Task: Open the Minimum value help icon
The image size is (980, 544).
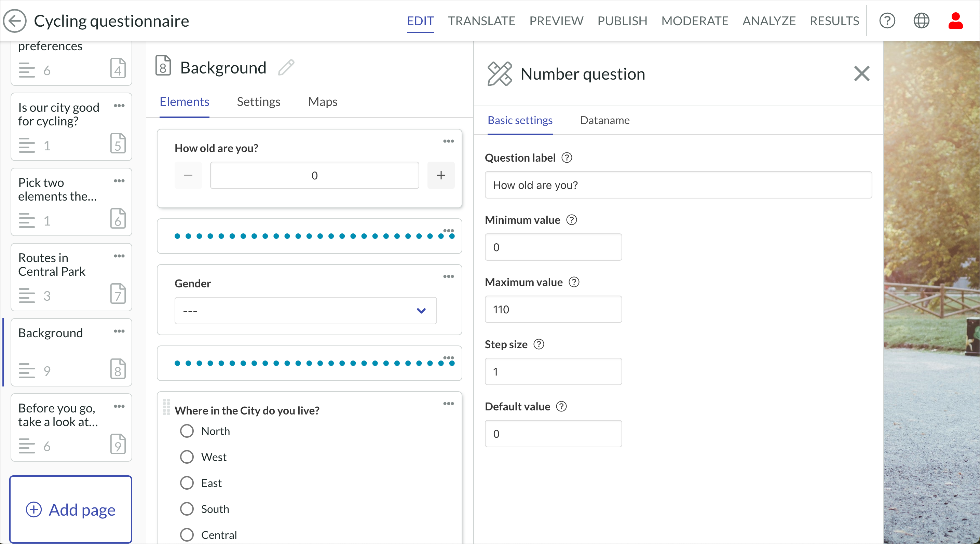Action: coord(571,220)
